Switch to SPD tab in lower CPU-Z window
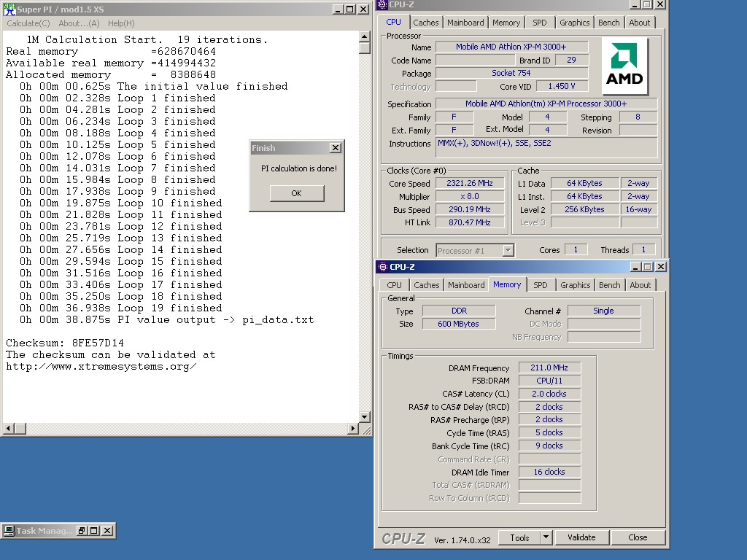Image resolution: width=747 pixels, height=560 pixels. pos(541,285)
